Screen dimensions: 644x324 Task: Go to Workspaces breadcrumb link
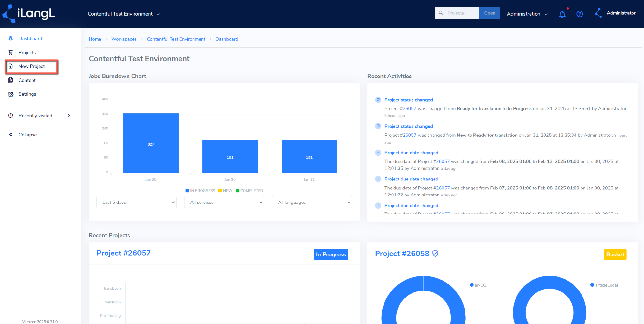point(124,39)
